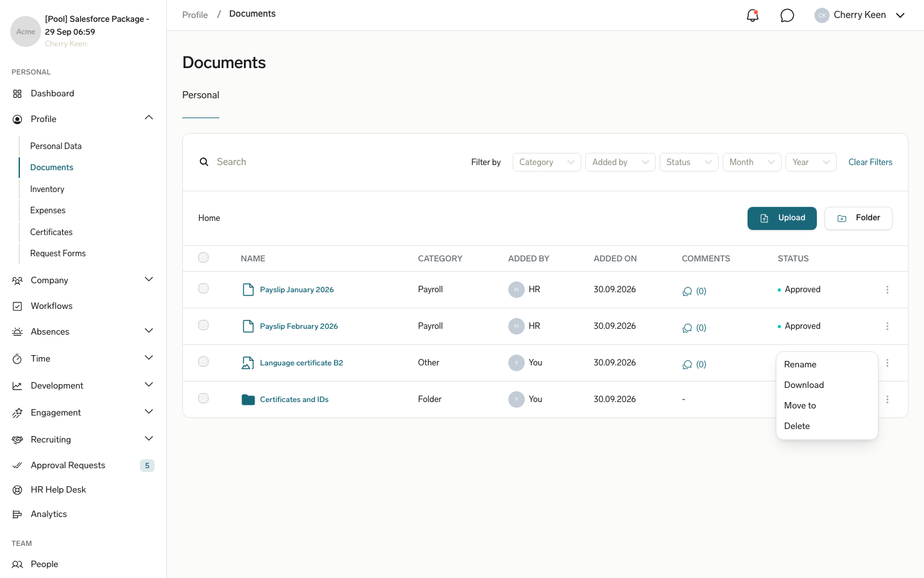Click the Upload button
Viewport: 924px width, 578px height.
pos(782,218)
